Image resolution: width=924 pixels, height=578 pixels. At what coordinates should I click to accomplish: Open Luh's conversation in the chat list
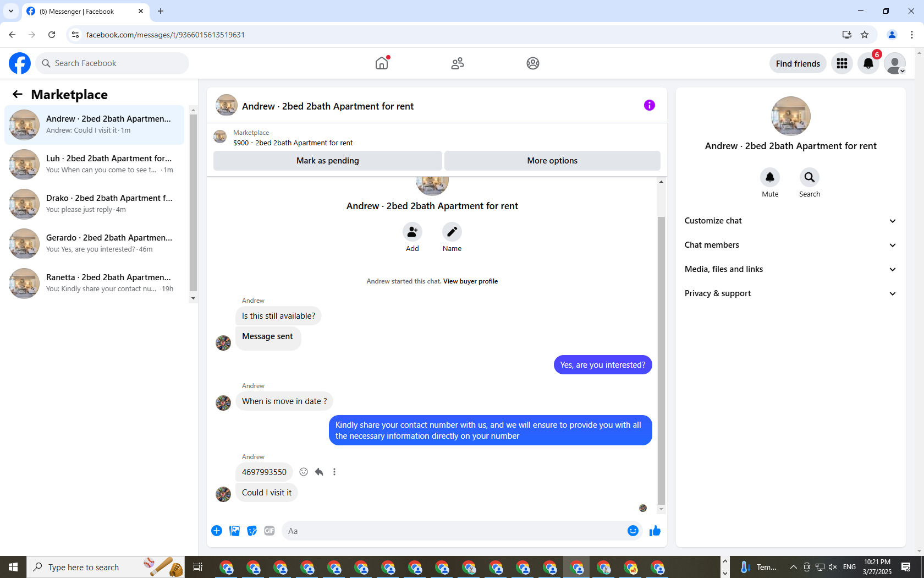click(x=95, y=165)
